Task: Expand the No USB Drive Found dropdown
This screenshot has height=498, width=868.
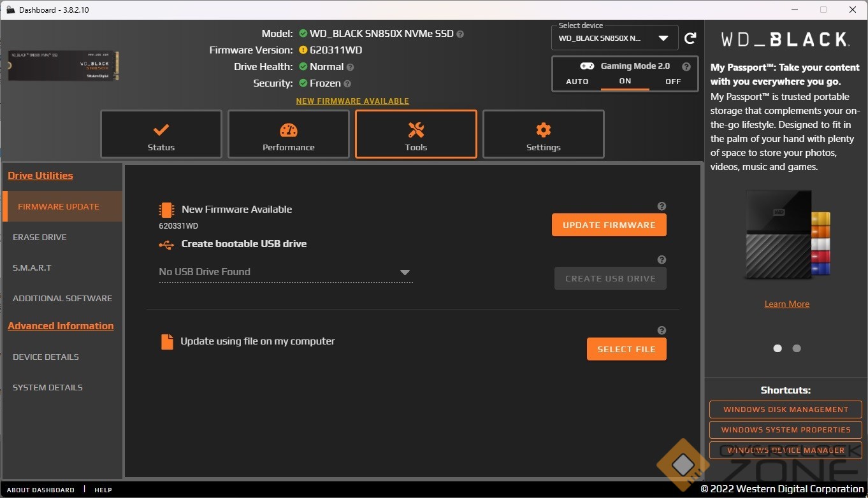Action: pyautogui.click(x=286, y=272)
